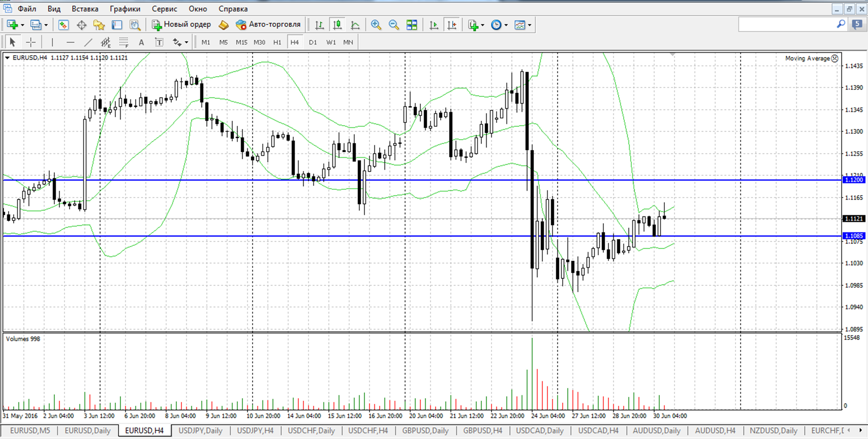Select the text label tool

[x=159, y=42]
